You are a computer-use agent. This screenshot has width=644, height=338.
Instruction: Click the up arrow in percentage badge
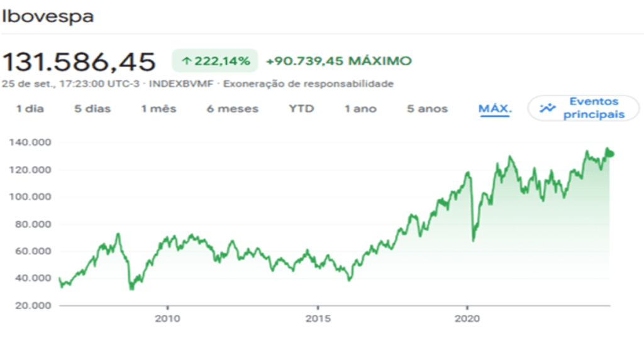click(x=187, y=61)
